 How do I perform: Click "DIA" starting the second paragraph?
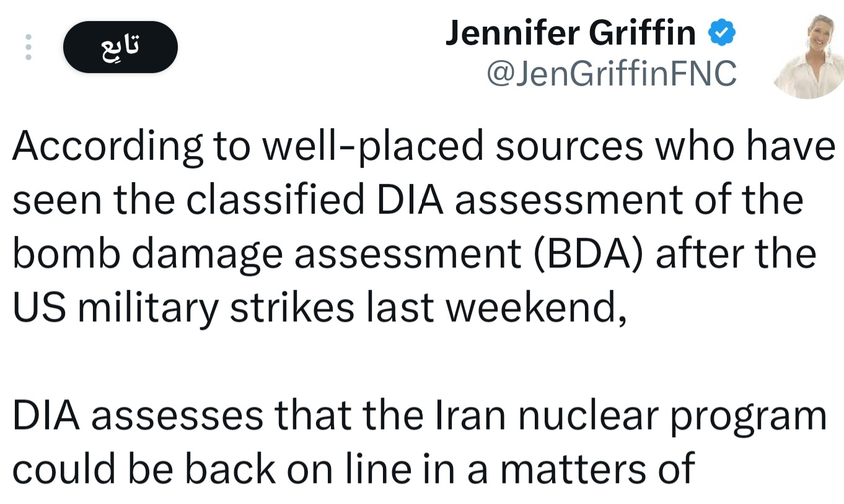pos(46,416)
